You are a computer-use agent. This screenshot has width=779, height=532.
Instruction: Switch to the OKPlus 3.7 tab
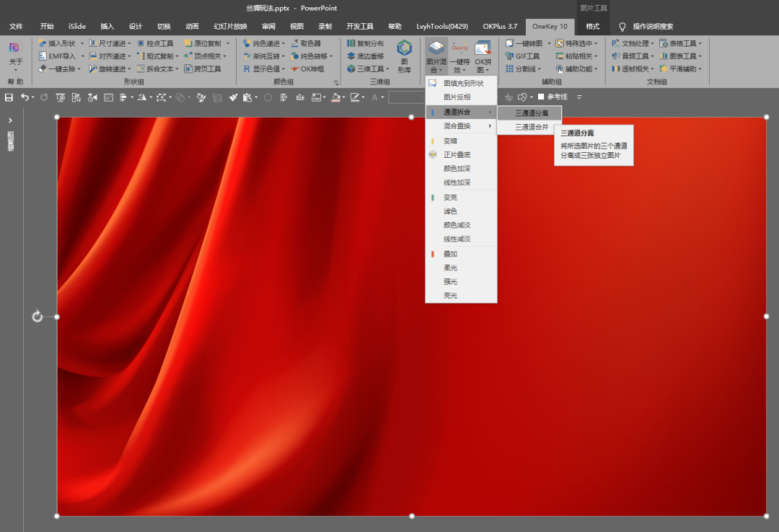(x=500, y=27)
